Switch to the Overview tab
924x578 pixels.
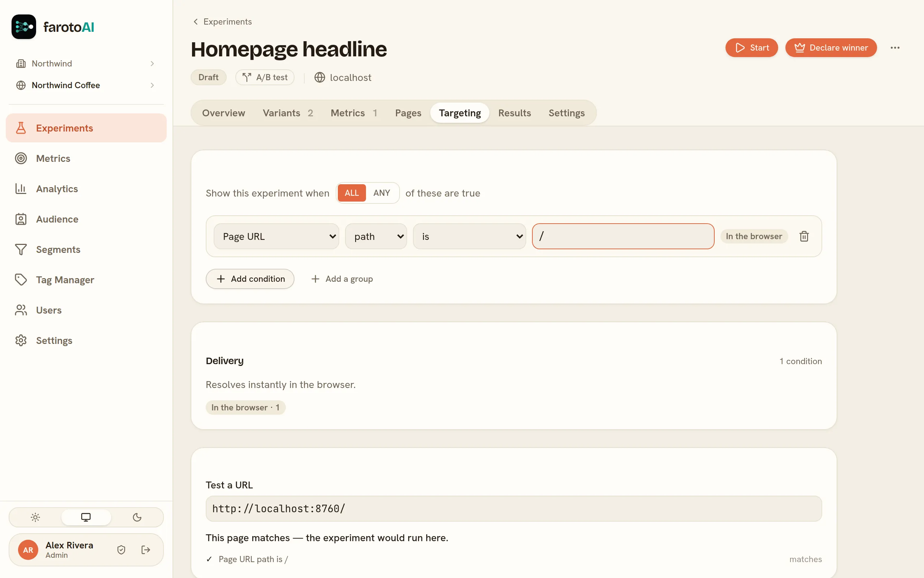[223, 113]
